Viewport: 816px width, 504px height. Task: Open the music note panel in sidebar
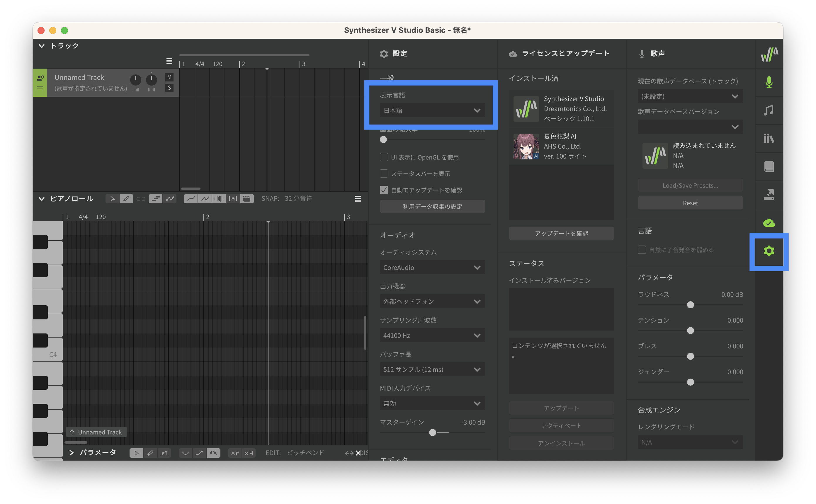click(x=769, y=110)
